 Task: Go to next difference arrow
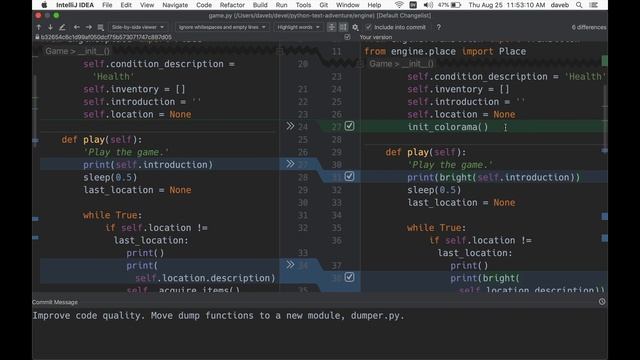(x=50, y=27)
